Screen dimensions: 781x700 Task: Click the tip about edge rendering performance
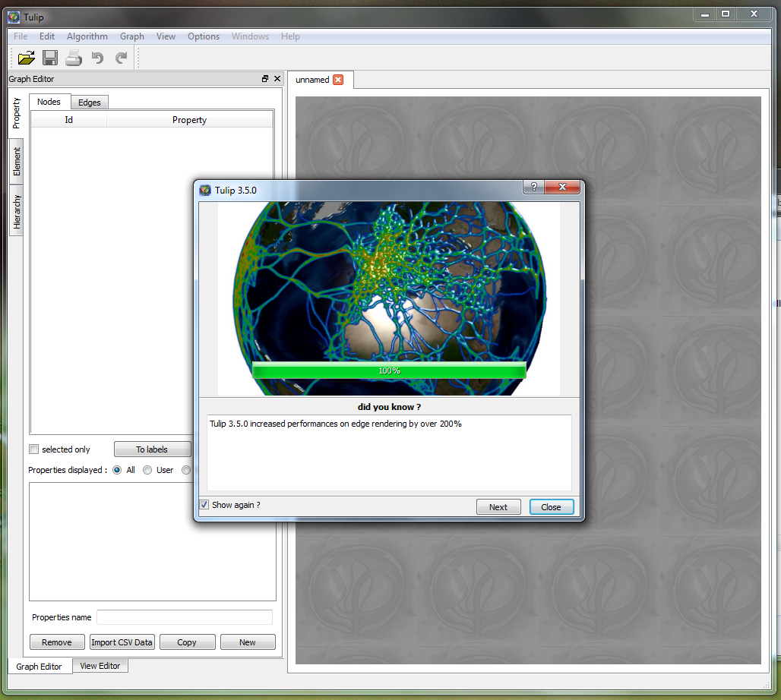pyautogui.click(x=336, y=424)
